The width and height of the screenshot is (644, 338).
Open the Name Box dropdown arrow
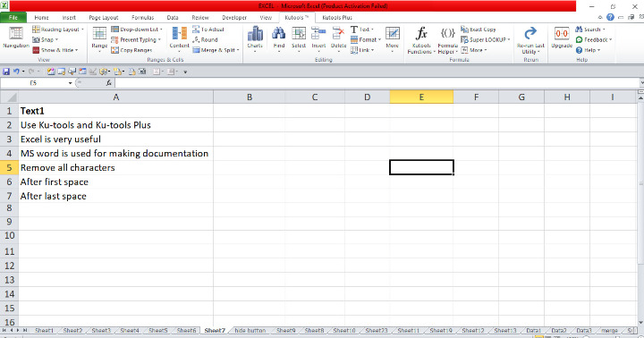pos(71,83)
